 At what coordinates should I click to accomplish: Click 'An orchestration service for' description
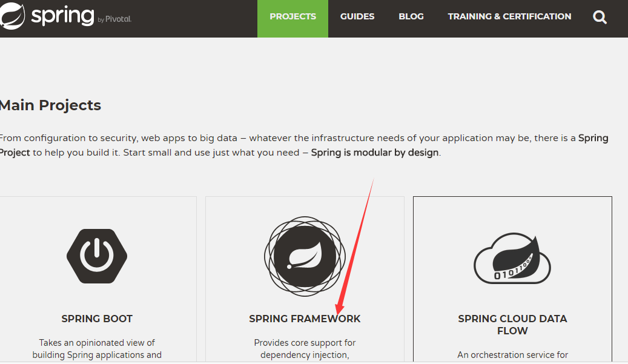click(x=512, y=355)
